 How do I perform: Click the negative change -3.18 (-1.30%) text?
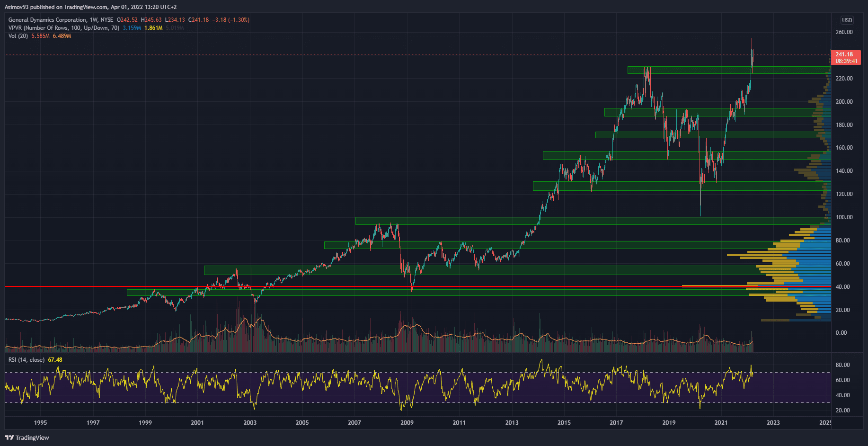(x=230, y=20)
